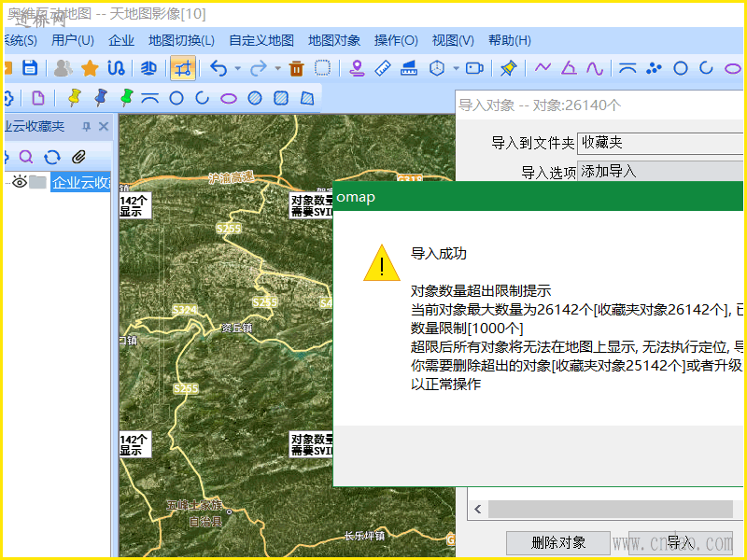747x560 pixels.
Task: Select the blue pushpin marker
Action: 101,98
